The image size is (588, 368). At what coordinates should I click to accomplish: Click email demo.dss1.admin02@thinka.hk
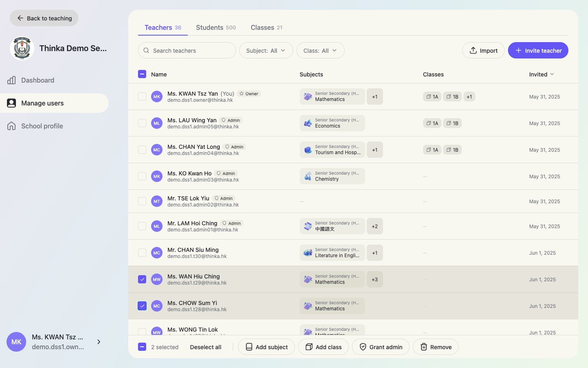(x=203, y=205)
